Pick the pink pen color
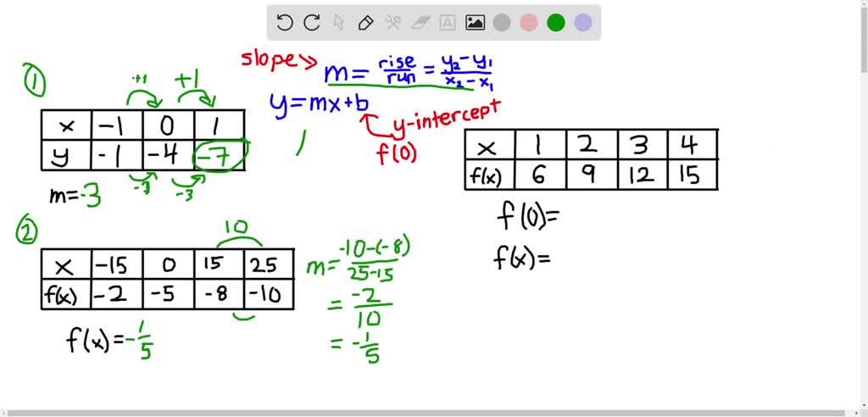Screen dimensions: 868x417 coord(529,23)
